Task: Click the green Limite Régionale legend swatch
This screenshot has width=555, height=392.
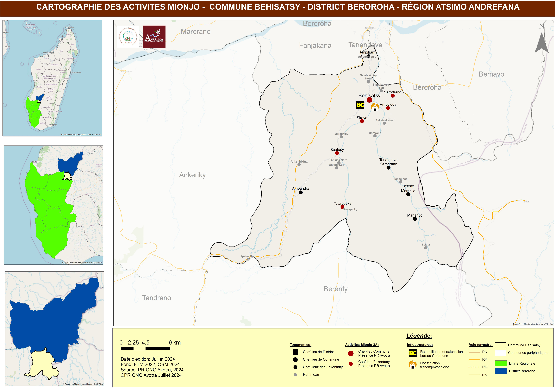Action: (501, 363)
